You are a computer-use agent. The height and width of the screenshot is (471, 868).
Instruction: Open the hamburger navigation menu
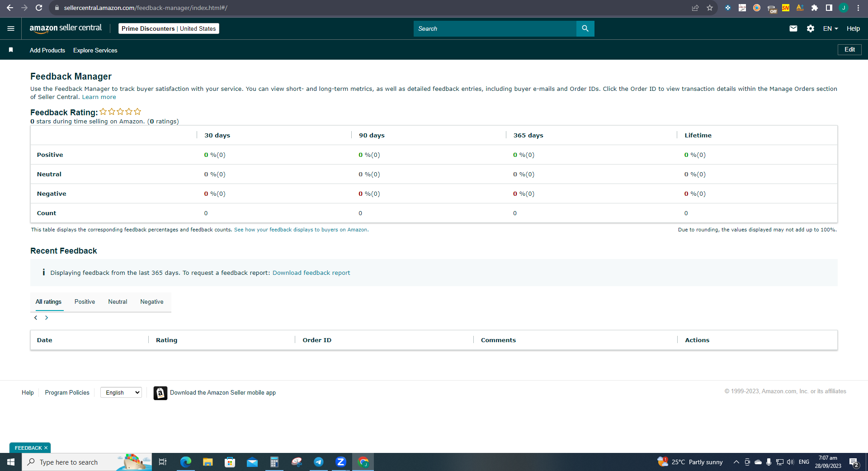click(11, 28)
